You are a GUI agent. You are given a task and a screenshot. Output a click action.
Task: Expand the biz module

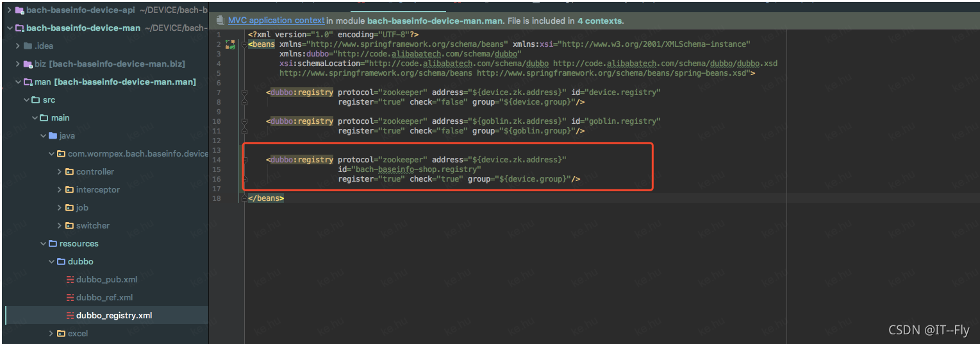17,64
